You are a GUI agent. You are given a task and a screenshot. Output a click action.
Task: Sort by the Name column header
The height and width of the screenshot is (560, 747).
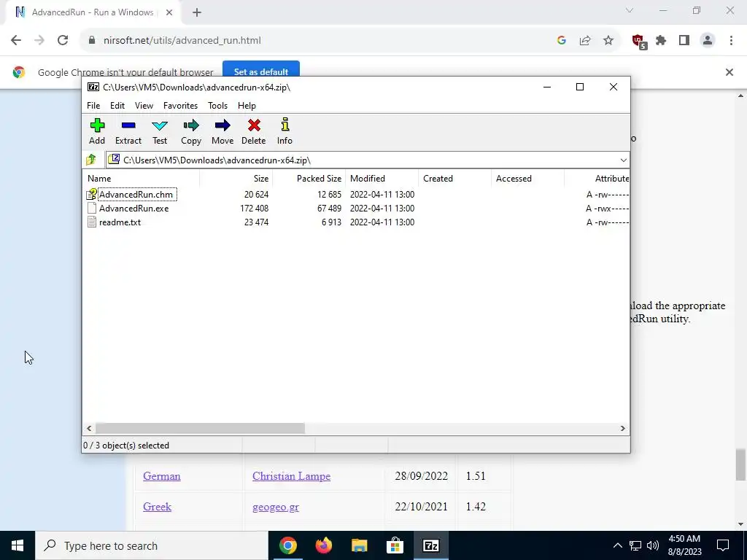click(x=142, y=179)
